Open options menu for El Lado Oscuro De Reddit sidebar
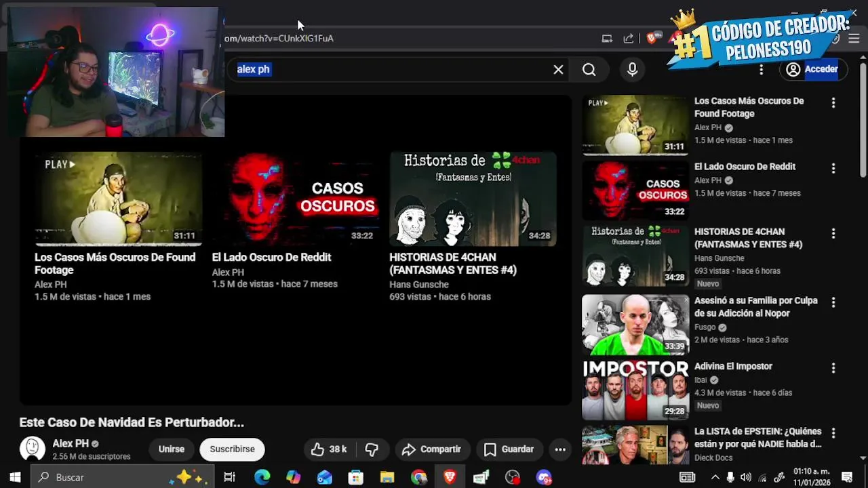The image size is (868, 488). [833, 168]
